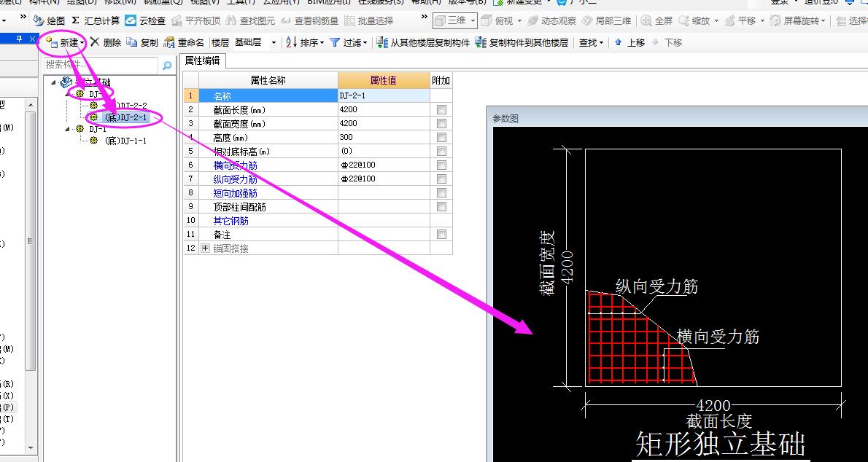Click the 缩放 zoom tool icon
The height and width of the screenshot is (462, 868).
tap(683, 20)
